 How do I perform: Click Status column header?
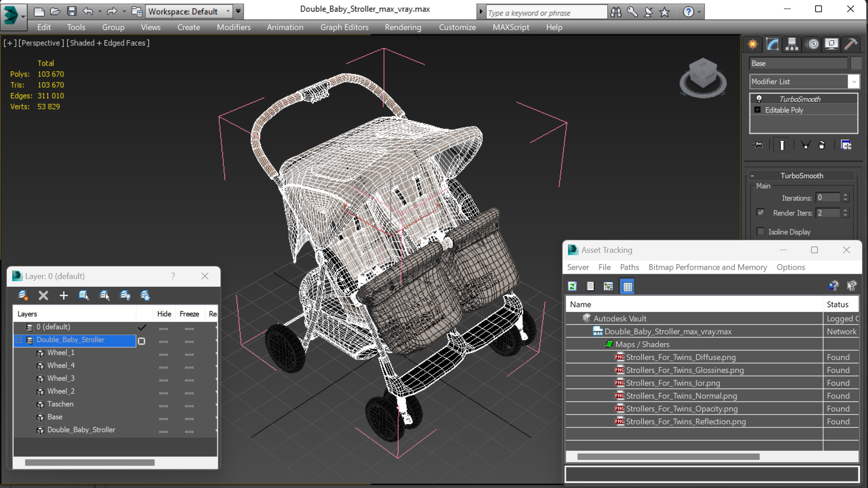[841, 304]
